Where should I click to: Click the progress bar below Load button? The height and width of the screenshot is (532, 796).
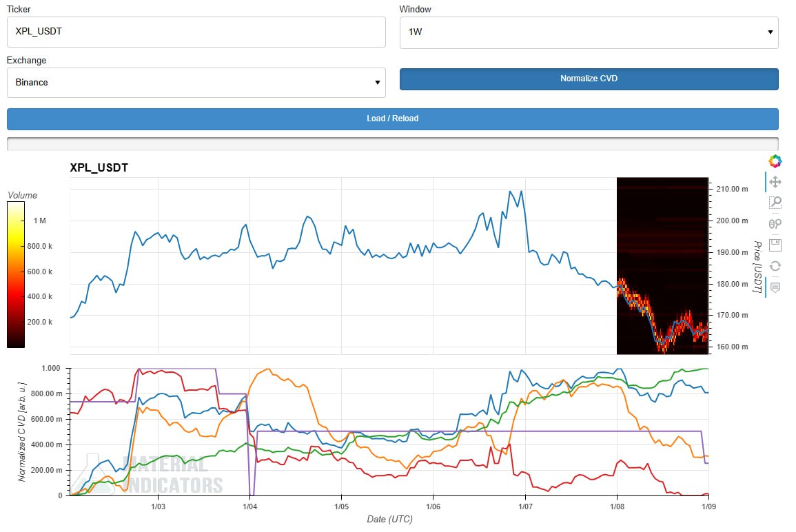point(392,143)
